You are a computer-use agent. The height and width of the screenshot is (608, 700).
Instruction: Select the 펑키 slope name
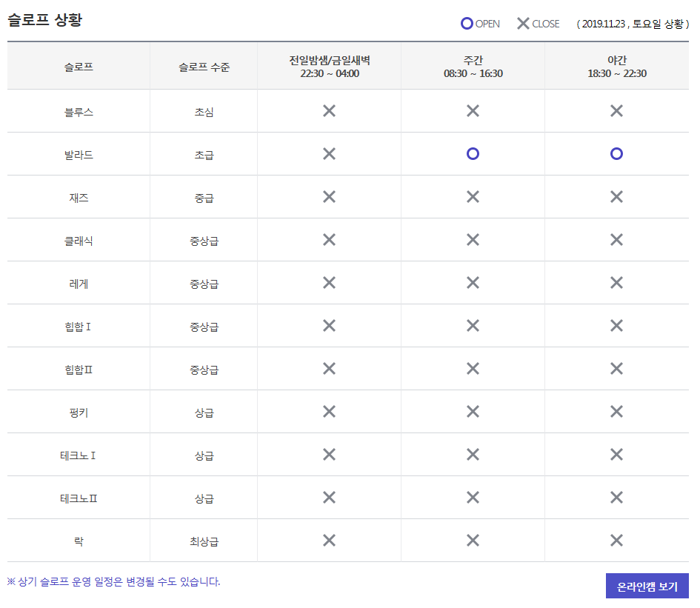coord(79,412)
